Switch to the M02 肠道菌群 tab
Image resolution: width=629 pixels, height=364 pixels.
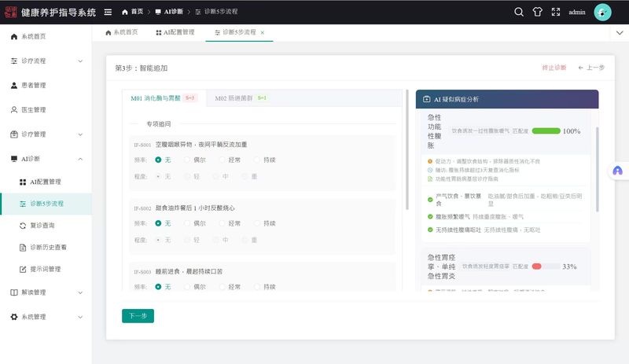tap(241, 98)
